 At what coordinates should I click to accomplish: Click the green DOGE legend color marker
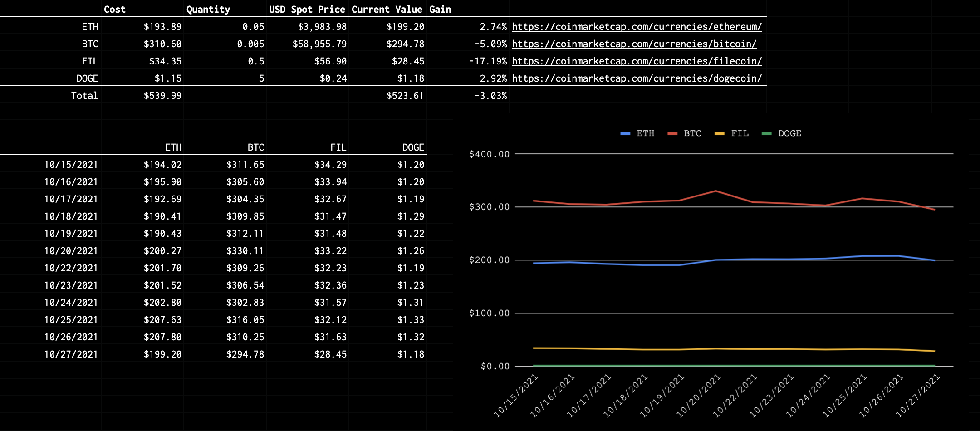point(768,133)
